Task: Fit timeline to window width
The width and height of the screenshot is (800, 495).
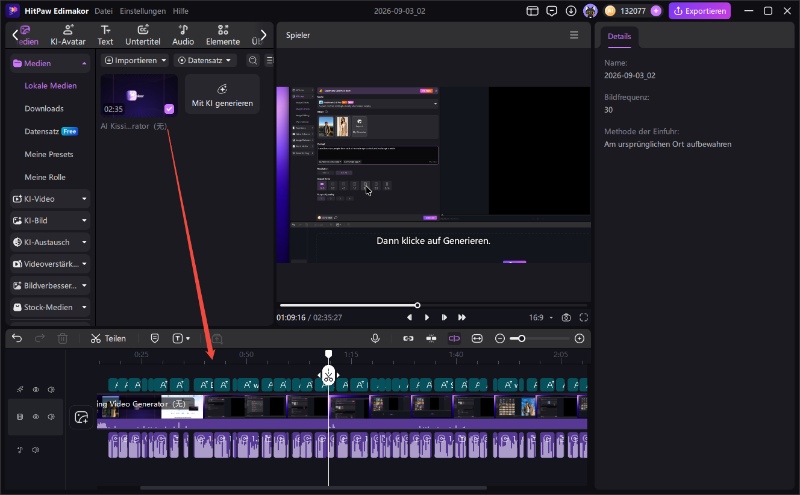Action: (x=477, y=338)
